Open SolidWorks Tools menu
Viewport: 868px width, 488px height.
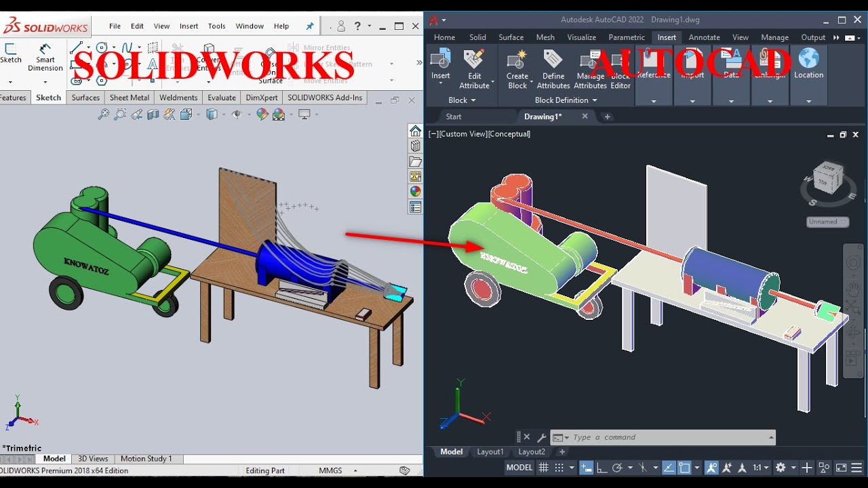217,26
